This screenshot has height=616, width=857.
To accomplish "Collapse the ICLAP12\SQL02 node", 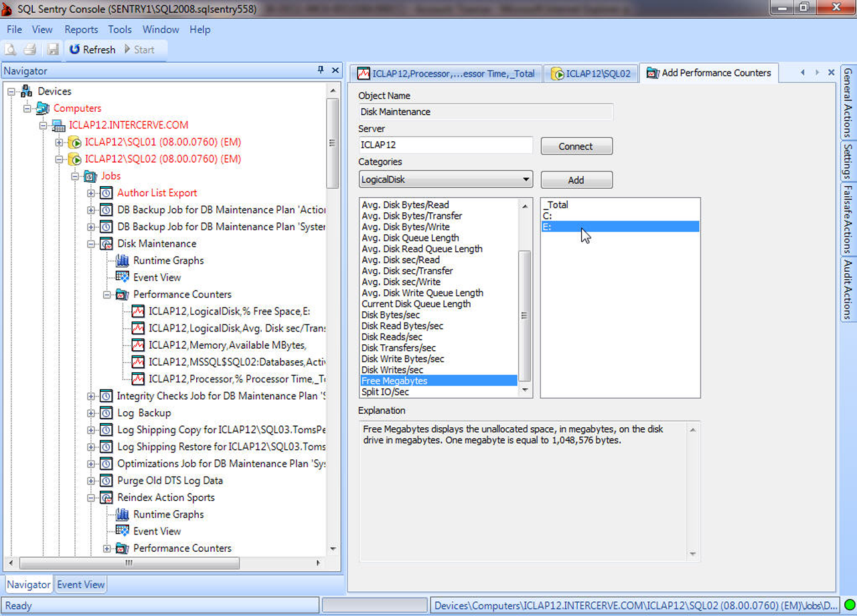I will (x=59, y=159).
